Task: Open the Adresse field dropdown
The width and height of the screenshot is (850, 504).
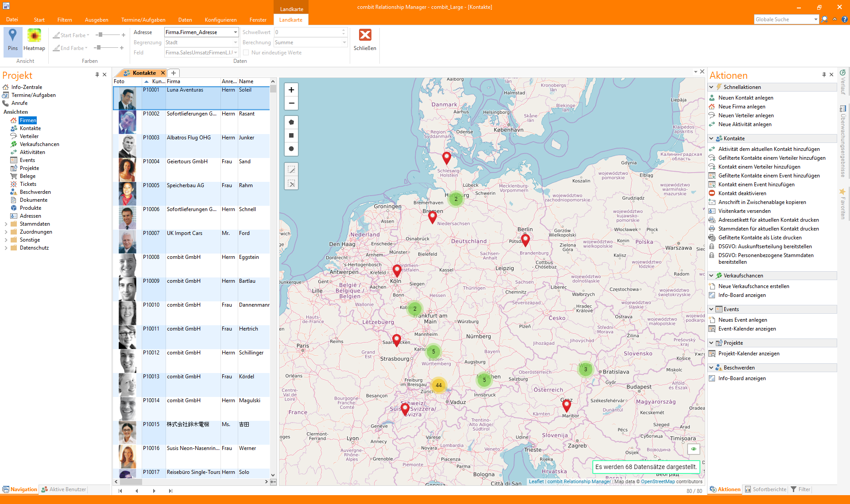Action: (x=236, y=32)
